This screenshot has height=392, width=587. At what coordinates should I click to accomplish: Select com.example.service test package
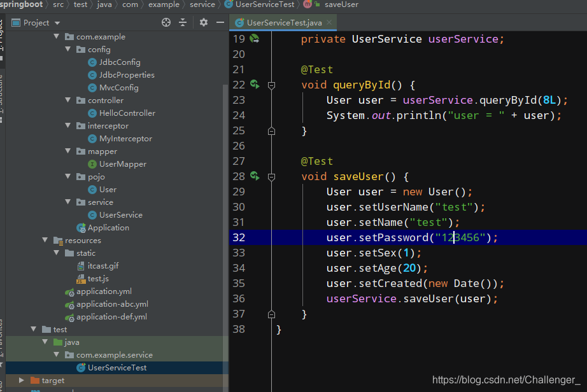click(x=109, y=354)
